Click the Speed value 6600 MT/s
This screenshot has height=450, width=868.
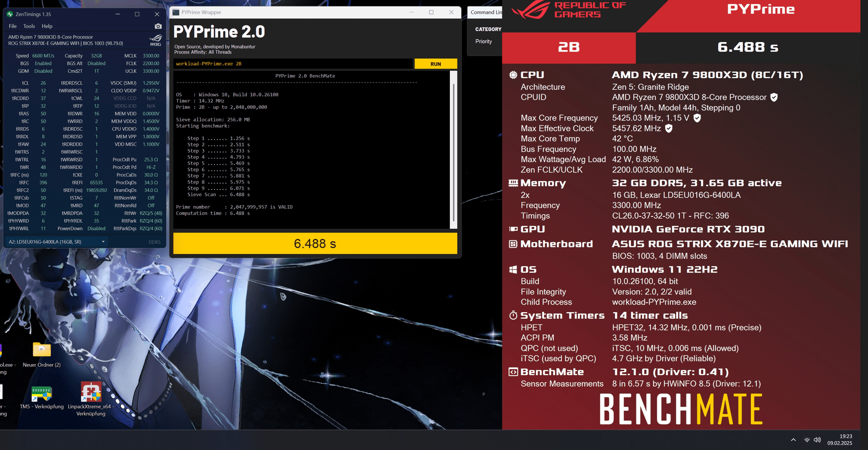click(43, 56)
